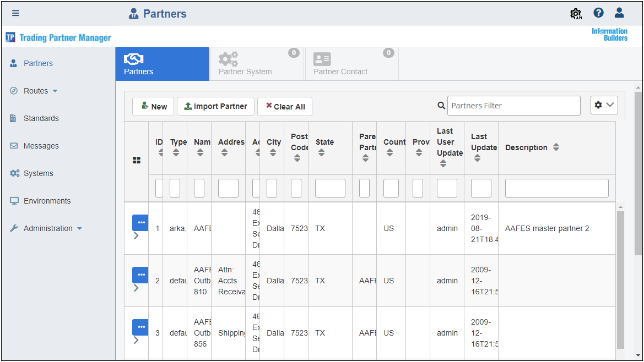The width and height of the screenshot is (644, 362).
Task: Open Messages in the sidebar
Action: click(41, 146)
